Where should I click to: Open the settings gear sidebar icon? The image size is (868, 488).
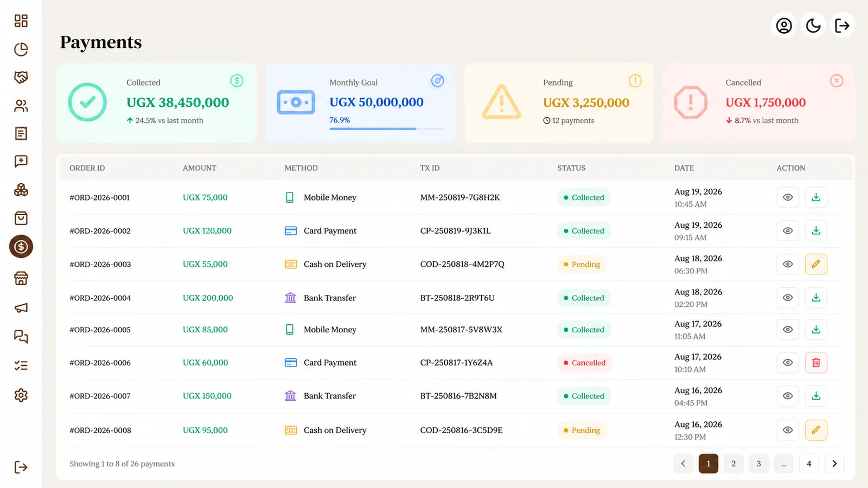[x=21, y=395]
